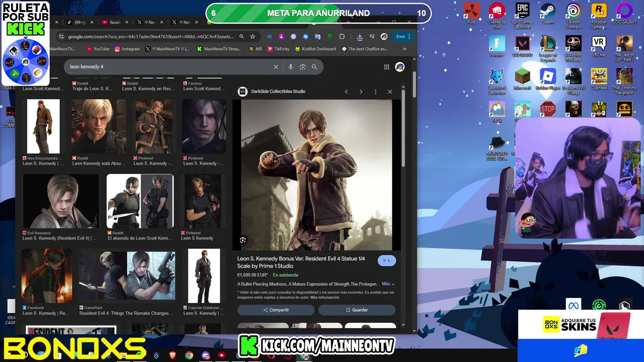The width and height of the screenshot is (644, 362).
Task: Click the Guardar button
Action: click(357, 310)
